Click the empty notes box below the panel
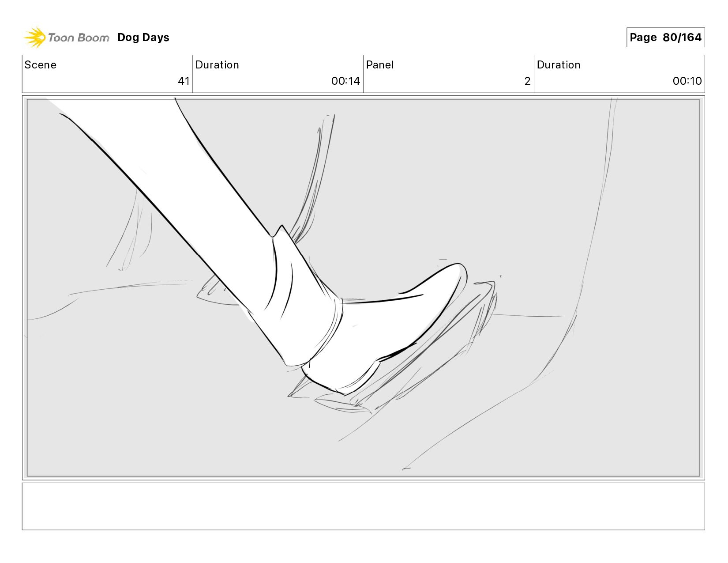 (363, 506)
